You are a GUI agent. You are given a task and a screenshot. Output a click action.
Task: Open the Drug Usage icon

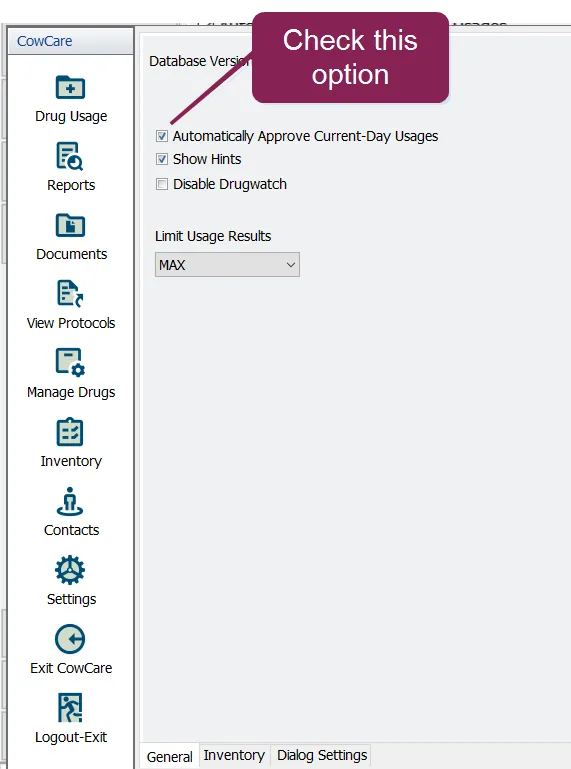coord(70,88)
